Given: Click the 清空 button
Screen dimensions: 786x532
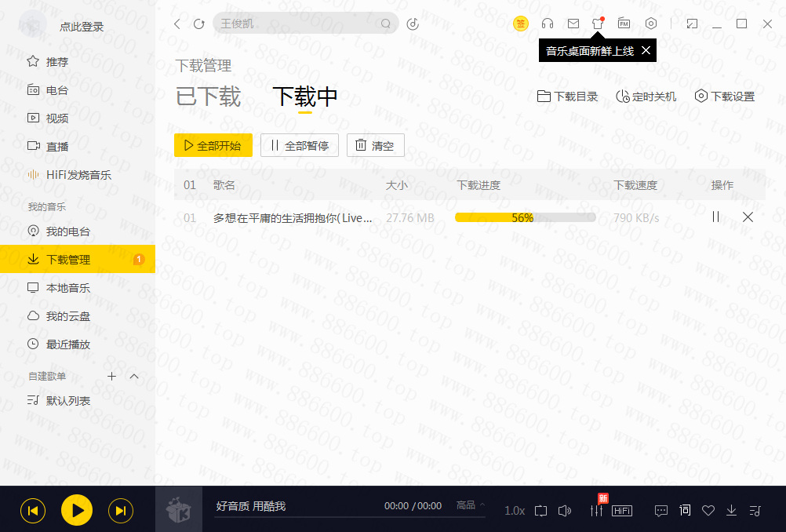Looking at the screenshot, I should point(376,145).
